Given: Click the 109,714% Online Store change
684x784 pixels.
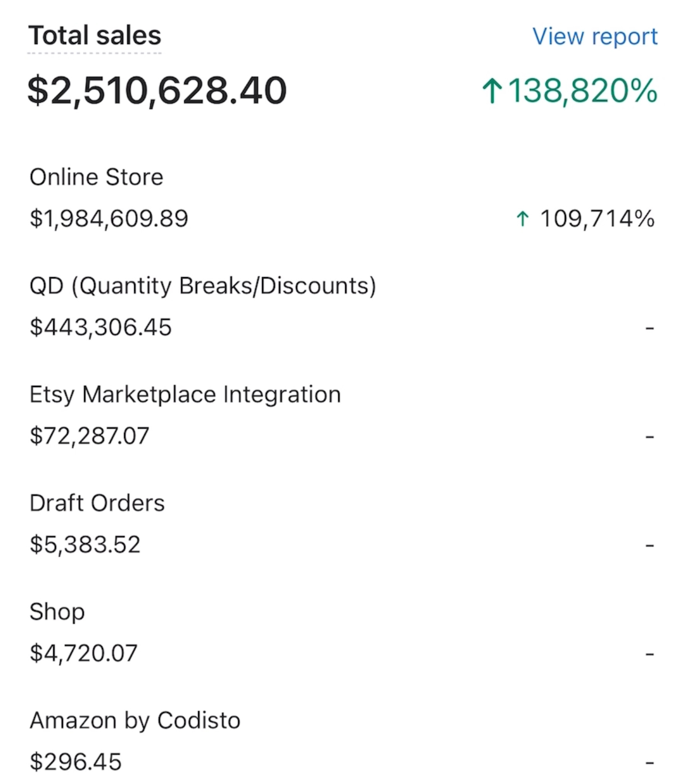Looking at the screenshot, I should click(598, 219).
